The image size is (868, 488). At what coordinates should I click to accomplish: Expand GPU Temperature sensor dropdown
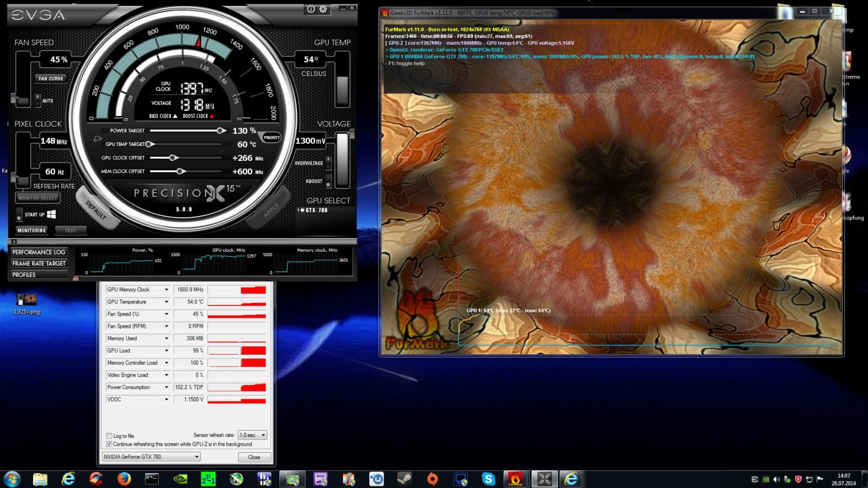(166, 302)
